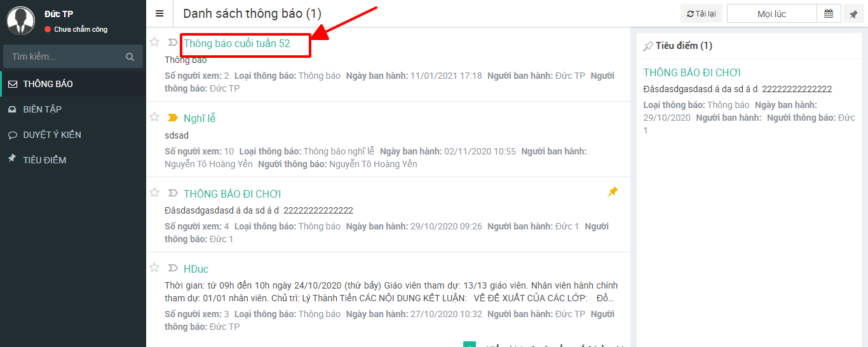Star the Nghỉ lễ notification
Viewport: 868px width, 347px height.
click(154, 117)
